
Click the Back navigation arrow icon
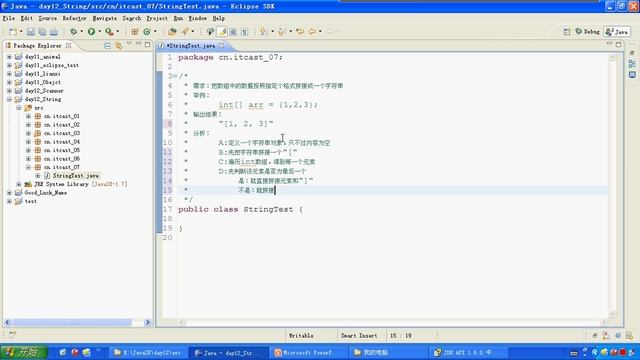pyautogui.click(x=312, y=31)
